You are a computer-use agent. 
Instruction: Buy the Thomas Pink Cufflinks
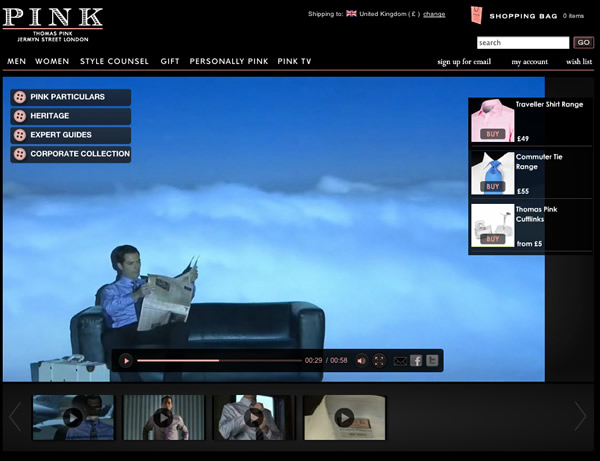(x=492, y=239)
